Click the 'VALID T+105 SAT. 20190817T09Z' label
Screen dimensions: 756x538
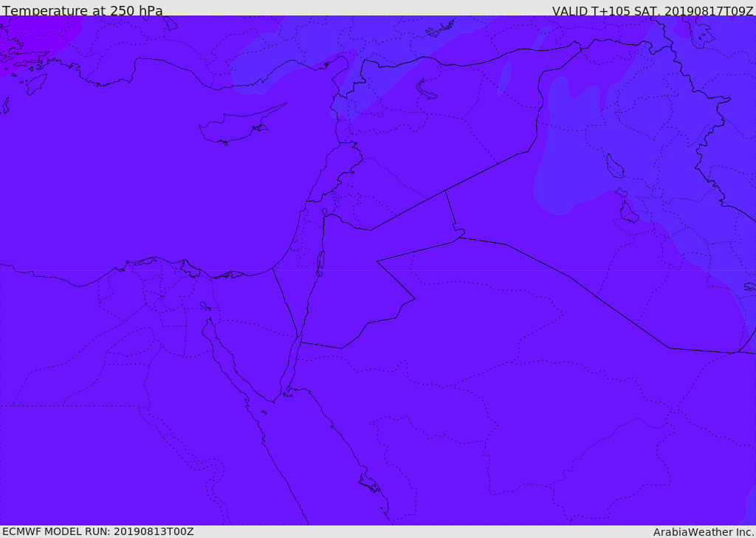[x=653, y=10]
